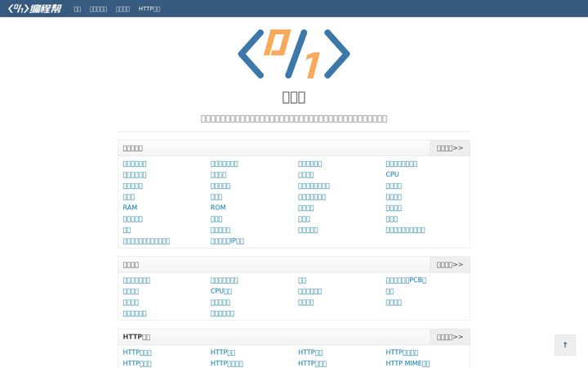Click the >> more button of the section with the PCB link
The image size is (588, 368).
(450, 265)
